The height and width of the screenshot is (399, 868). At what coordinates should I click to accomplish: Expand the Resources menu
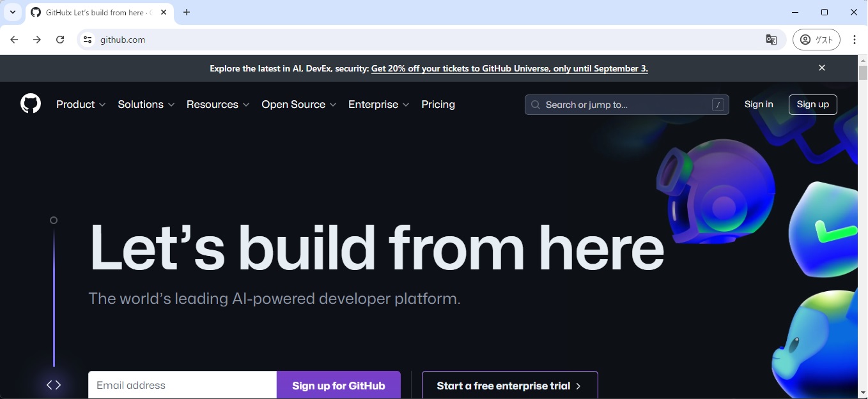(218, 104)
